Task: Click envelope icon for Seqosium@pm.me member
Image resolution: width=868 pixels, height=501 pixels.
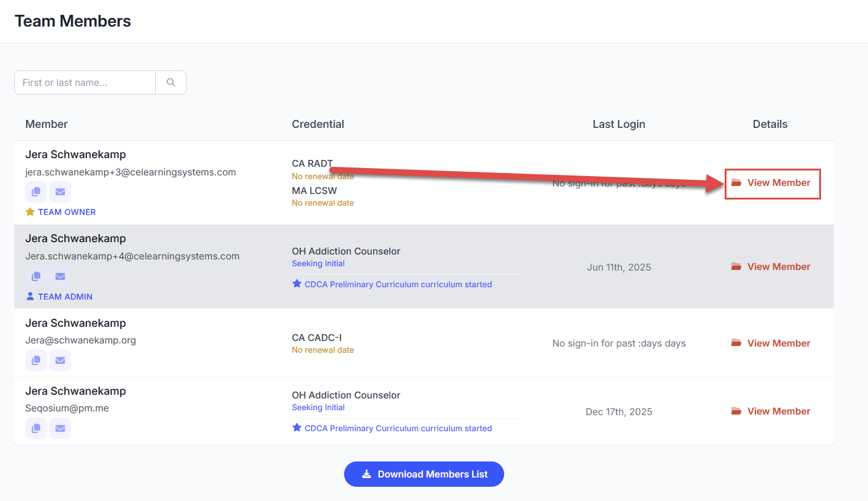Action: click(60, 428)
